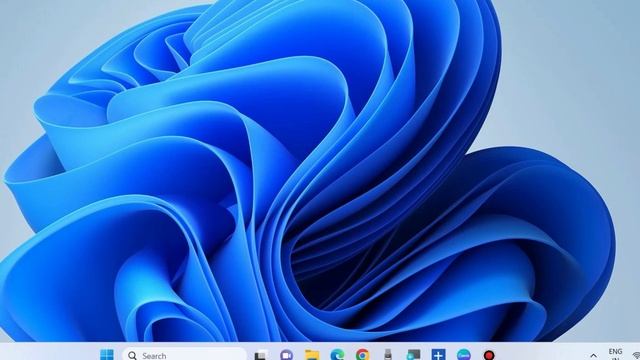Open Wi-Fi network settings in tray

[x=636, y=356]
